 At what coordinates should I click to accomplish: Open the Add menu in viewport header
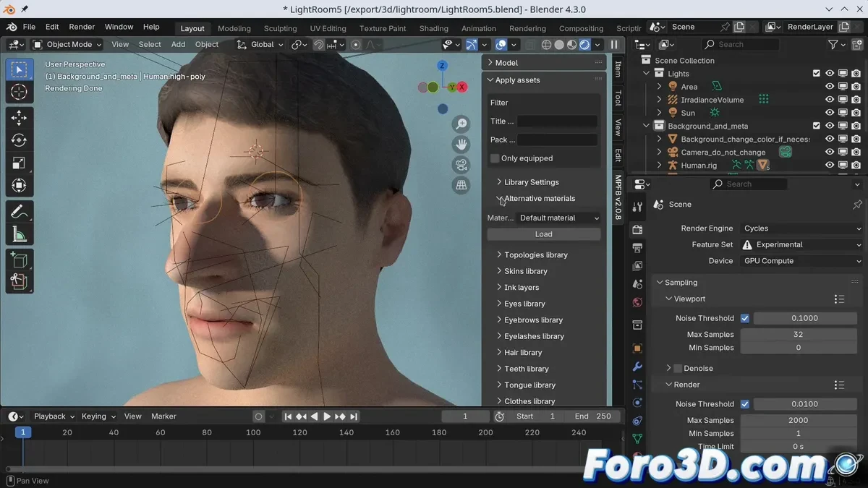(x=178, y=45)
